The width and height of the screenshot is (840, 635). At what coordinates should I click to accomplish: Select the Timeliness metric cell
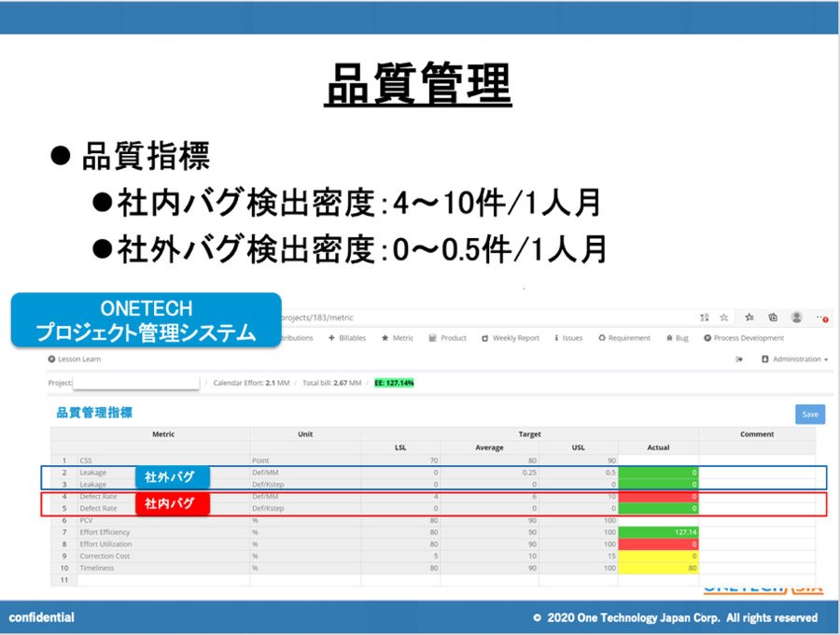click(163, 568)
